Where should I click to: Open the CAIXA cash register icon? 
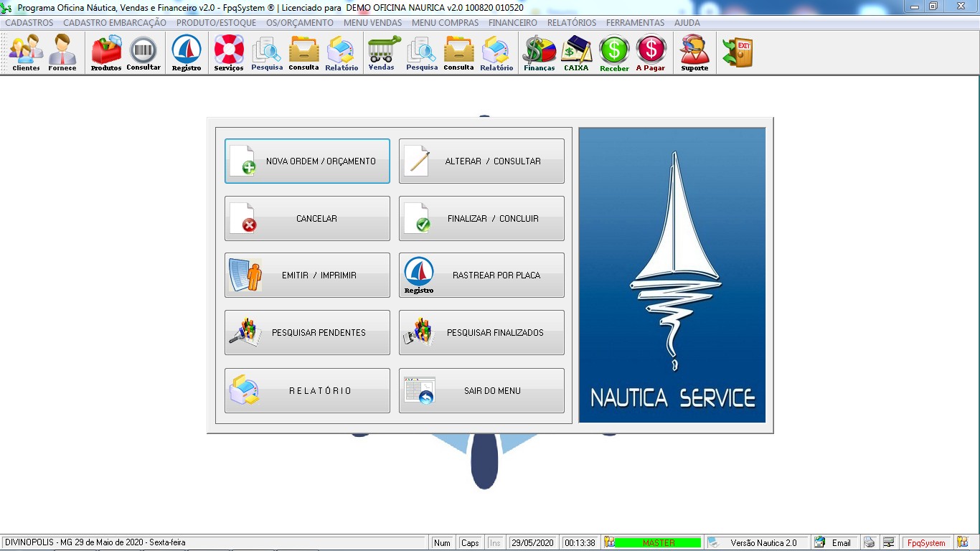576,53
